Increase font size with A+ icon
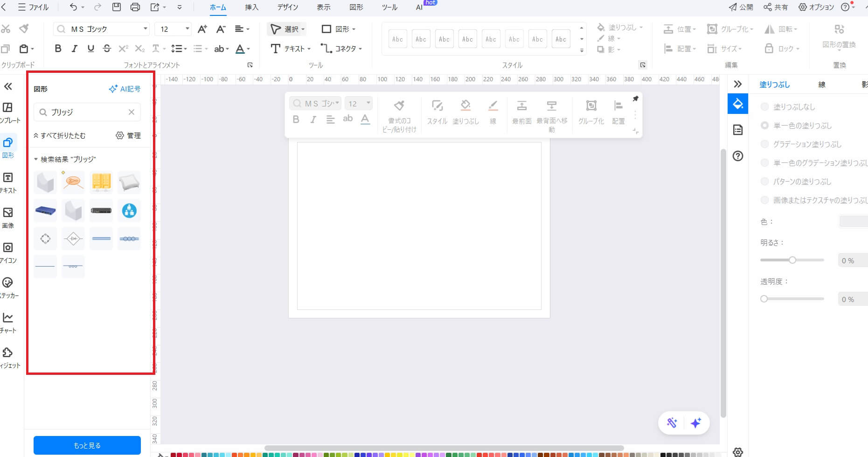This screenshot has width=868, height=457. click(202, 29)
